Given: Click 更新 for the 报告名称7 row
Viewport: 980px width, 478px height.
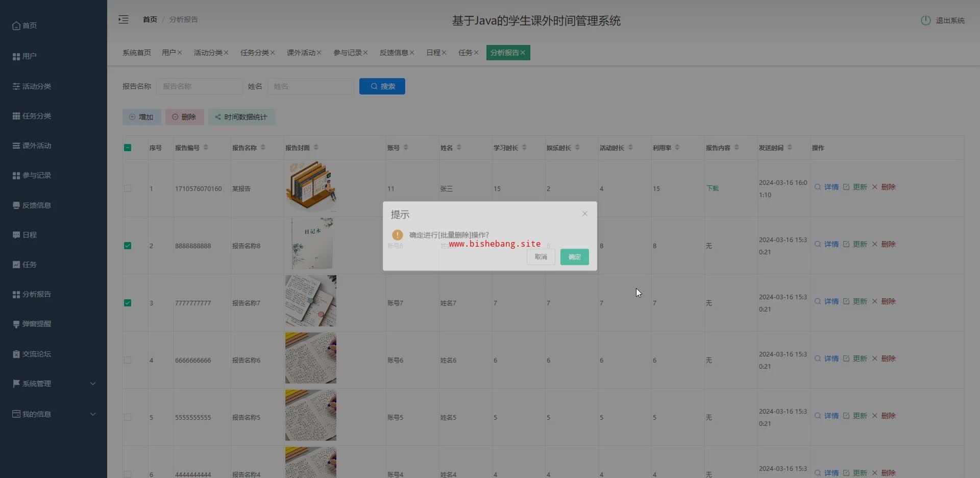Looking at the screenshot, I should 855,301.
